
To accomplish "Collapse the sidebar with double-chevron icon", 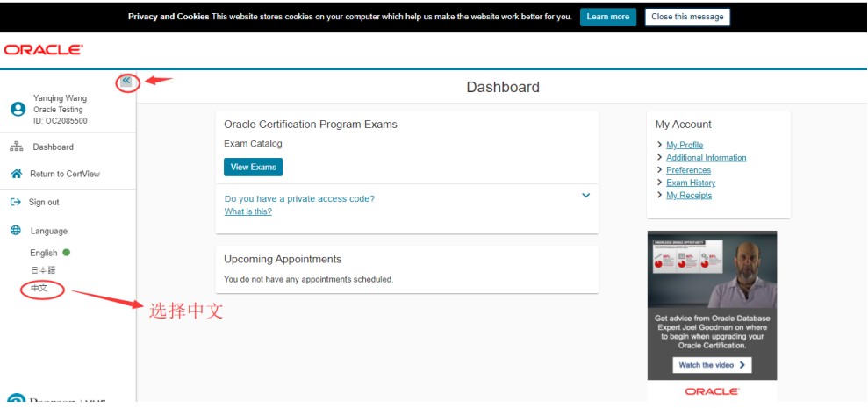I will pyautogui.click(x=126, y=81).
